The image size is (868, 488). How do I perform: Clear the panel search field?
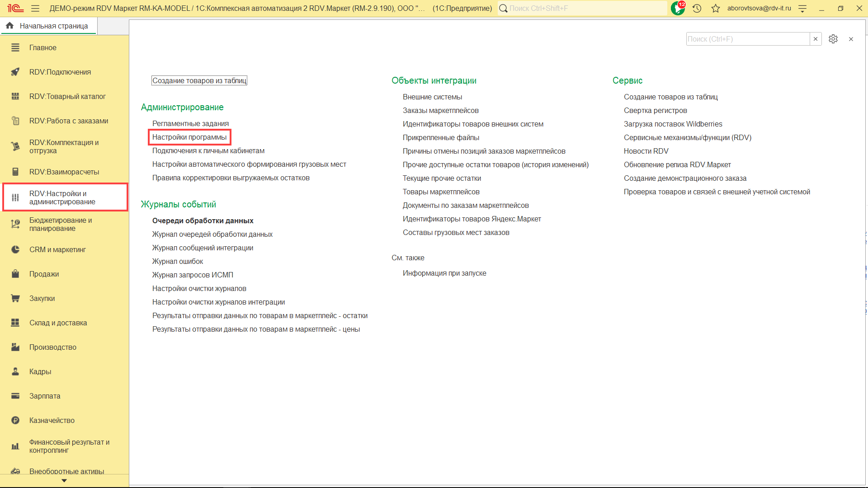pos(816,39)
